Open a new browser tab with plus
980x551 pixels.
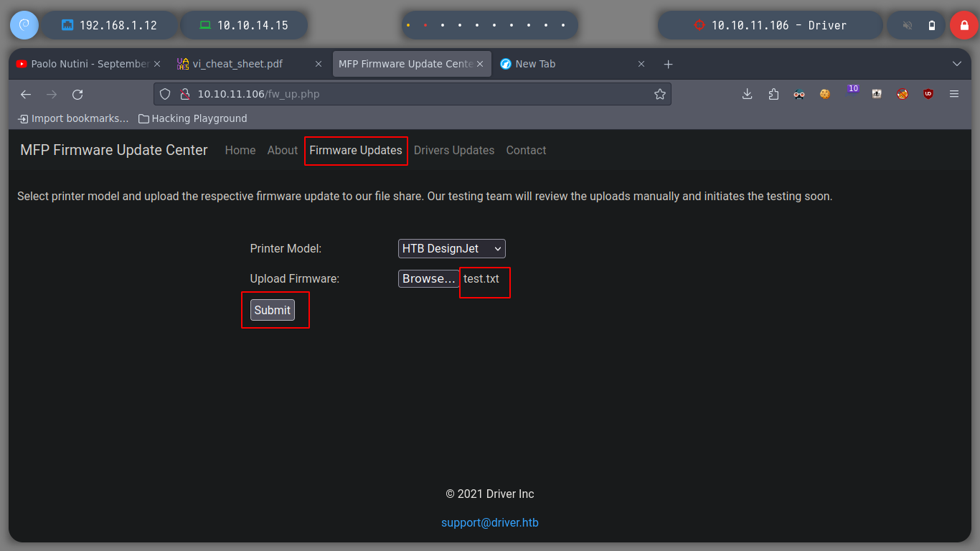point(668,64)
